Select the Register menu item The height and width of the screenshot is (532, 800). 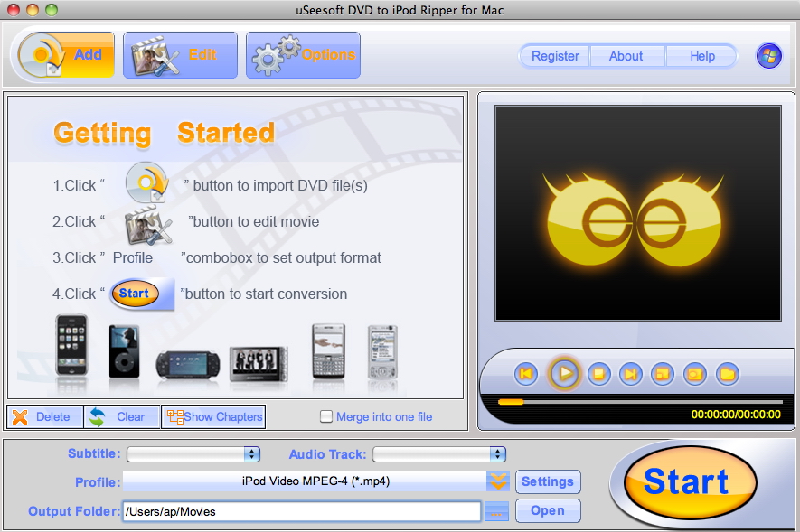pos(555,56)
